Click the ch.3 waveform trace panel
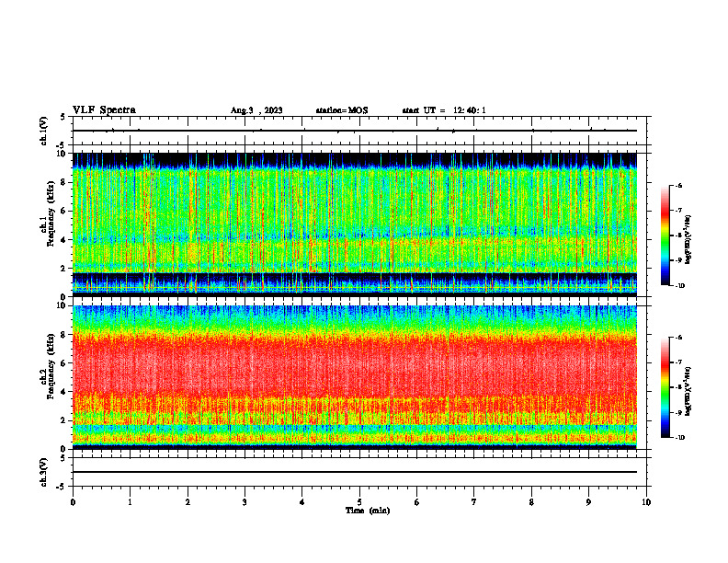Image resolution: width=728 pixels, height=563 pixels. pos(359,472)
